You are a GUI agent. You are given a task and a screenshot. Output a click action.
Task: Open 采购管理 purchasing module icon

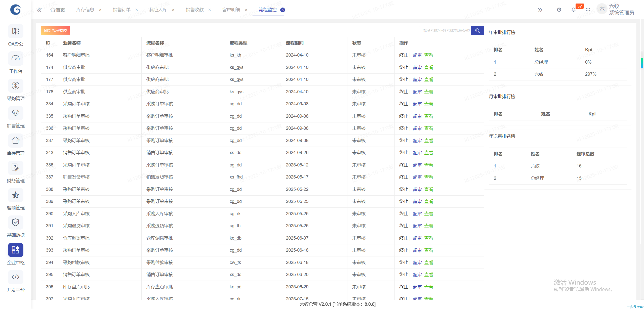(x=16, y=86)
